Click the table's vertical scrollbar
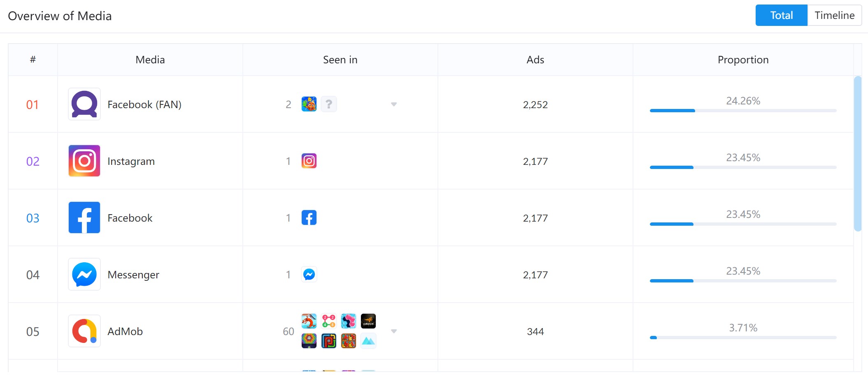 858,153
